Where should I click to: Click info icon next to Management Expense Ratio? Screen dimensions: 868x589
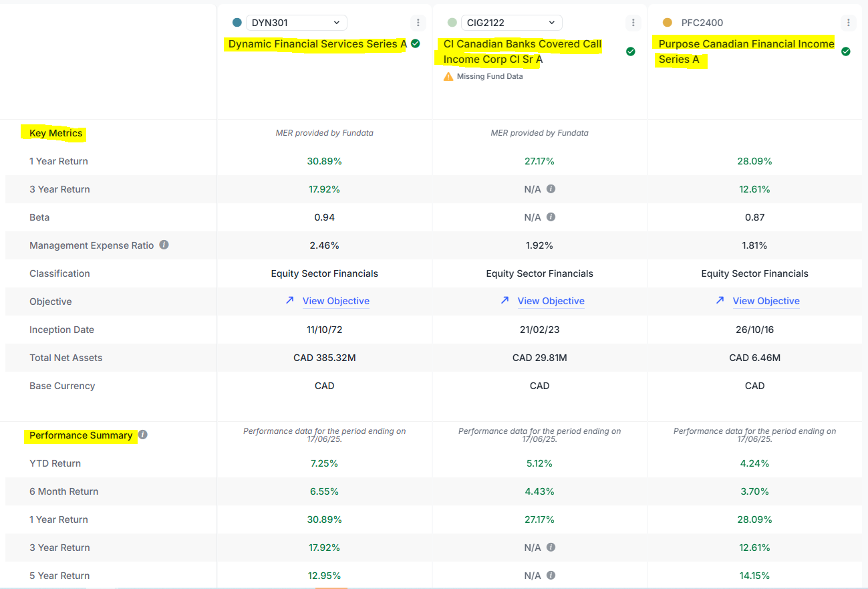(x=164, y=245)
